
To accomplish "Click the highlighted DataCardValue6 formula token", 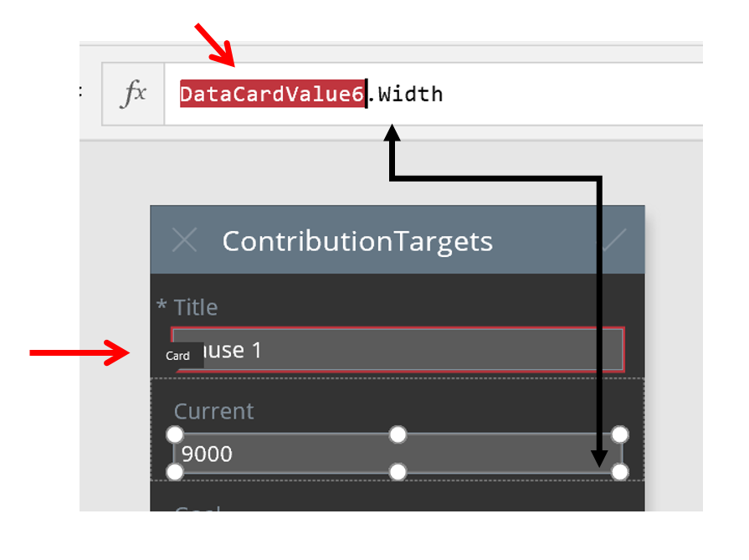I will click(x=272, y=94).
